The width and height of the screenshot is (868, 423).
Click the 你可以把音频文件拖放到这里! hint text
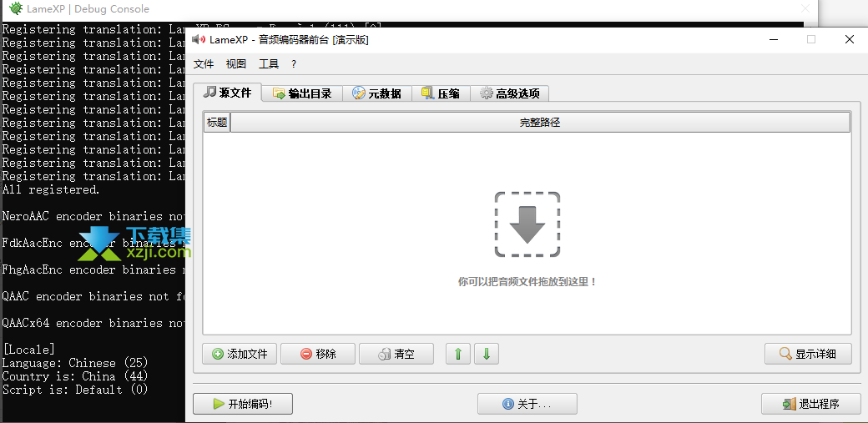pos(527,281)
